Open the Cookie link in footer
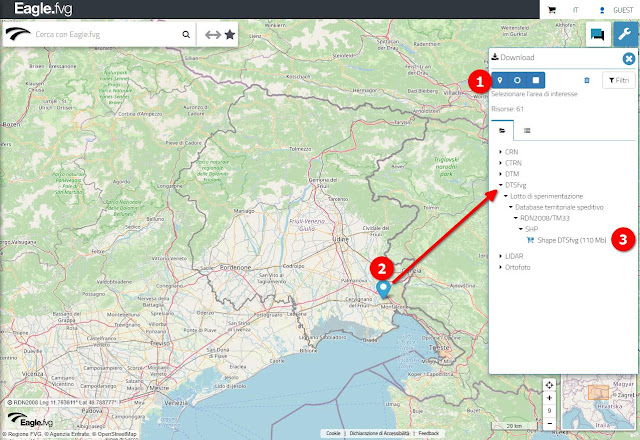Image resolution: width=640 pixels, height=440 pixels. [x=333, y=433]
